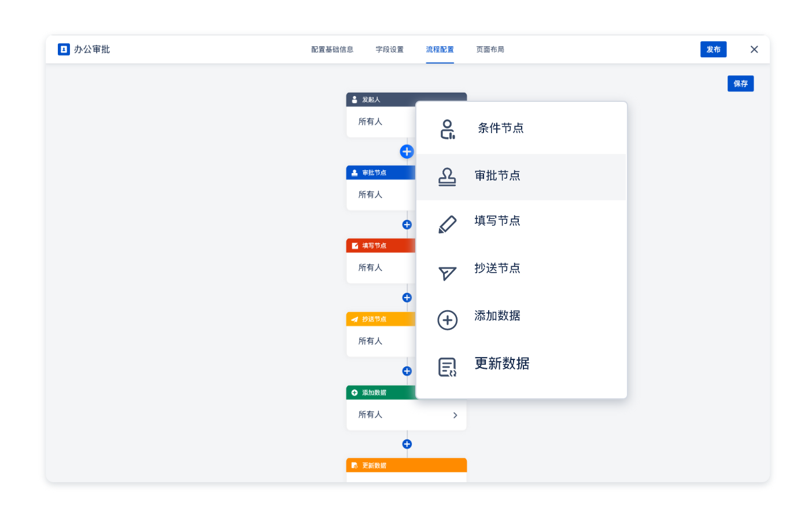Image resolution: width=812 pixels, height=521 pixels.
Task: Click the 保存 save button
Action: [740, 84]
